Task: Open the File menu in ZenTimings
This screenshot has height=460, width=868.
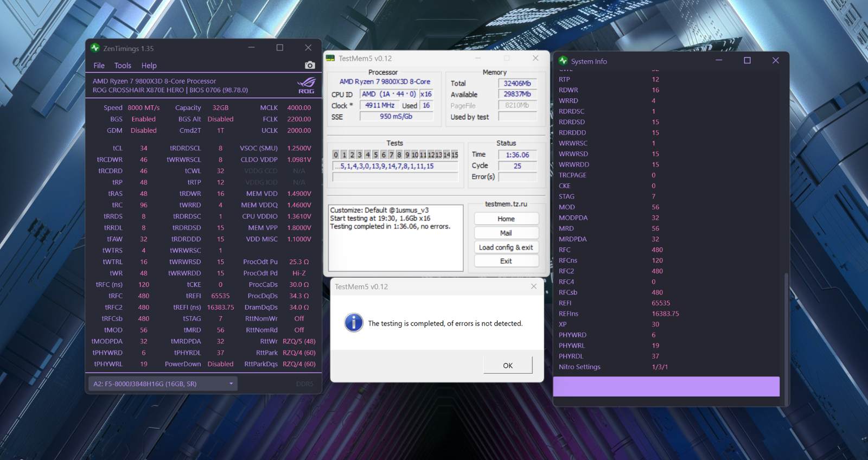Action: click(x=99, y=66)
